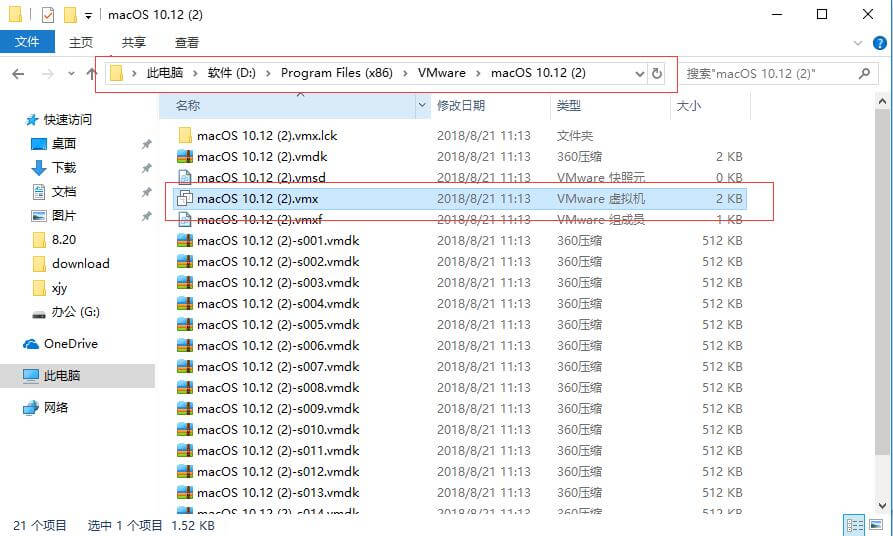Click the Back navigation arrow

(x=18, y=73)
